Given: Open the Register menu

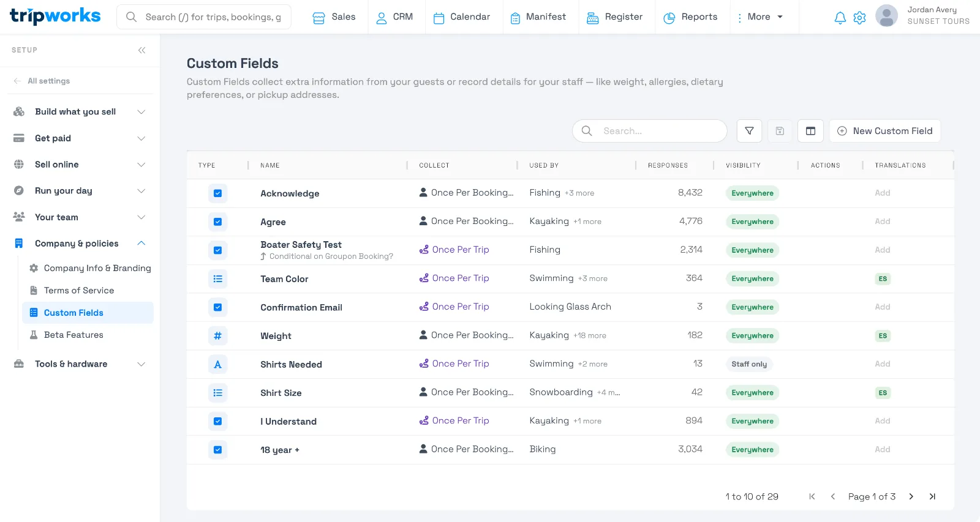Looking at the screenshot, I should click(x=615, y=17).
